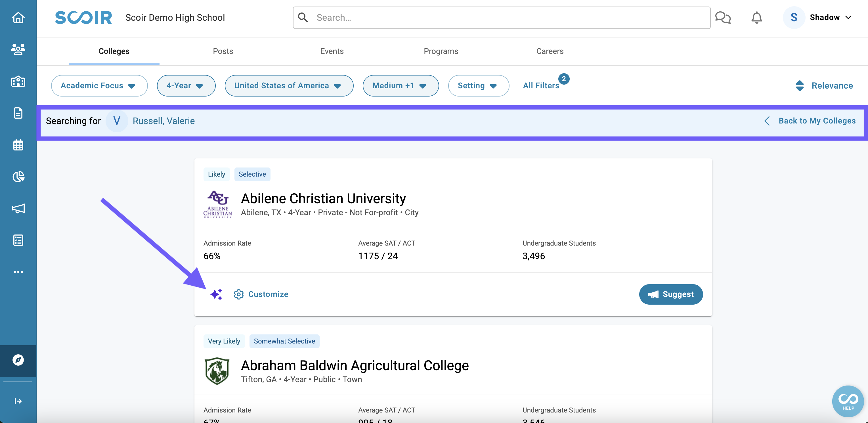The height and width of the screenshot is (423, 868).
Task: Click the 66% admission rate value
Action: 212,256
